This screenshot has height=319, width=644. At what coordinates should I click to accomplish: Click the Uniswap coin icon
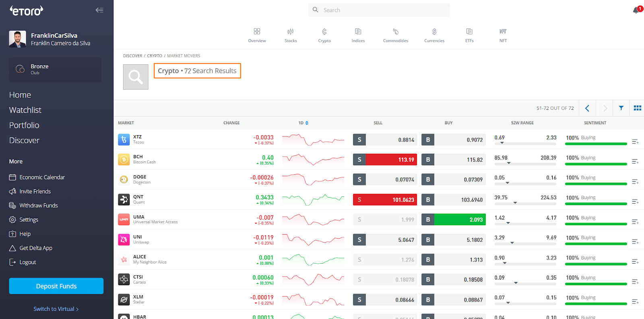124,239
